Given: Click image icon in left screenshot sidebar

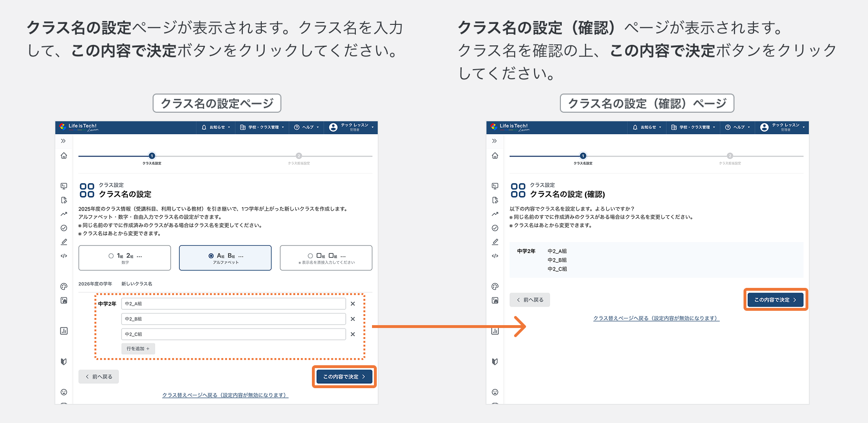Looking at the screenshot, I should (64, 300).
